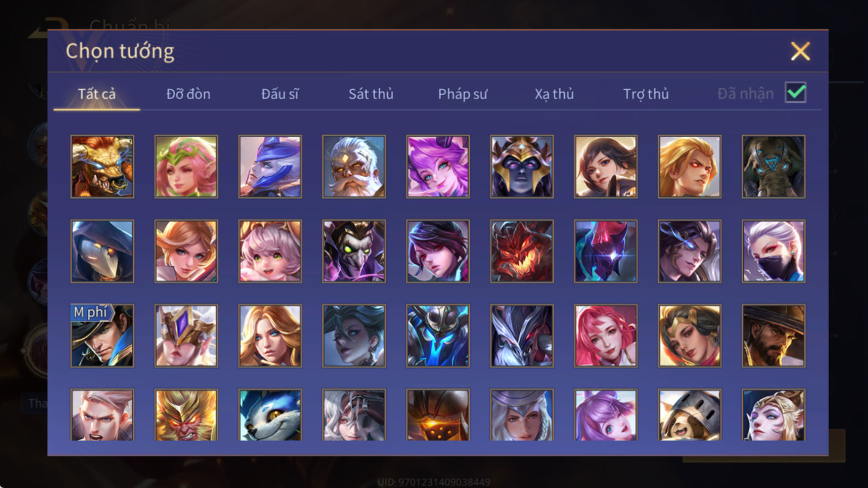Image resolution: width=868 pixels, height=488 pixels.
Task: Switch to the 'Xạ thủ' tab
Action: (x=554, y=94)
